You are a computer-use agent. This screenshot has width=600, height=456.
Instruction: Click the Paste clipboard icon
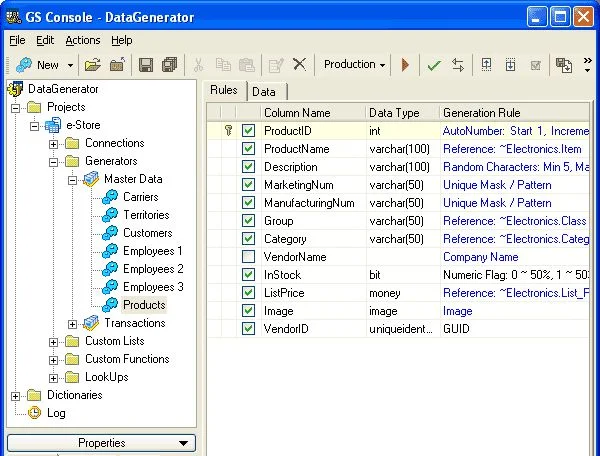click(247, 65)
